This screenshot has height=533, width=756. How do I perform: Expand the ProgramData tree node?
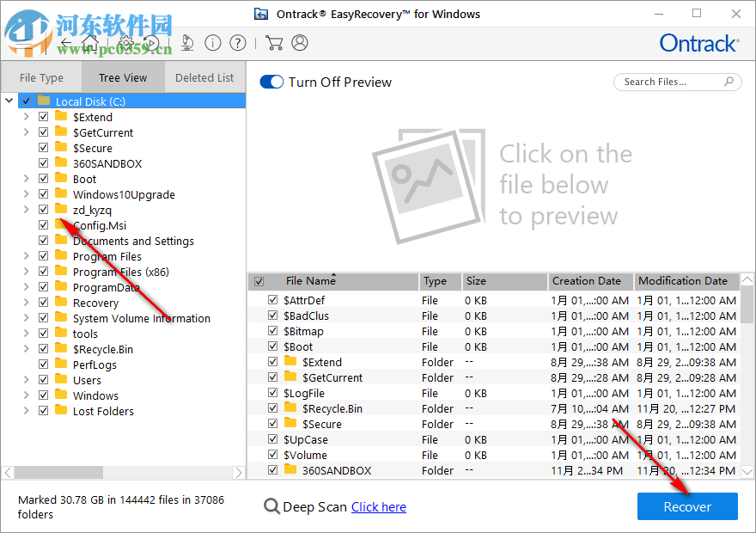click(27, 286)
